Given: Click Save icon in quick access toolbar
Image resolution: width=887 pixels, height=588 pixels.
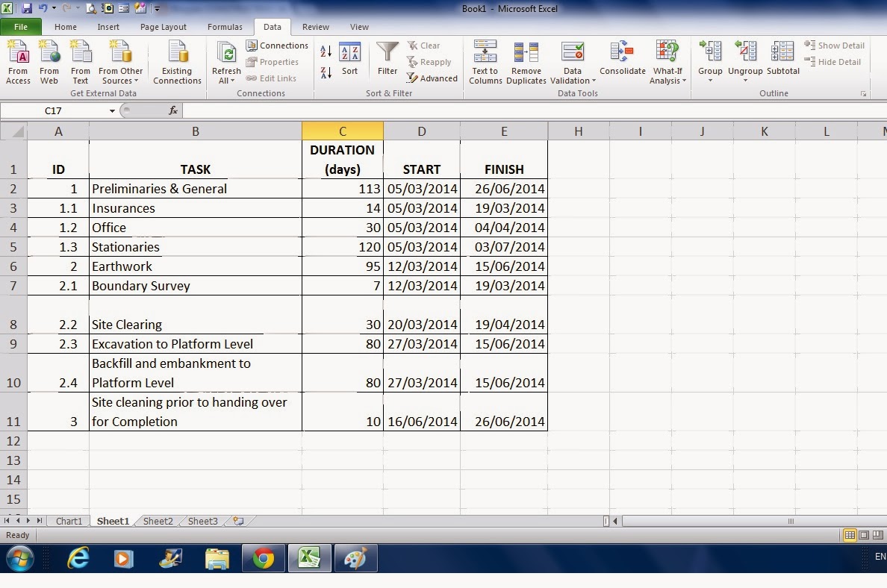Looking at the screenshot, I should 27,8.
